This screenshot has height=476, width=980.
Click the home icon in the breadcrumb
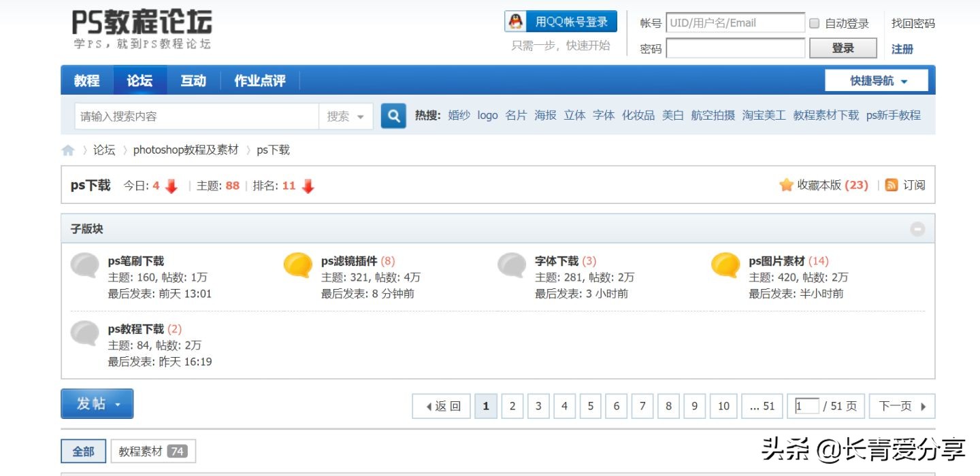[68, 150]
